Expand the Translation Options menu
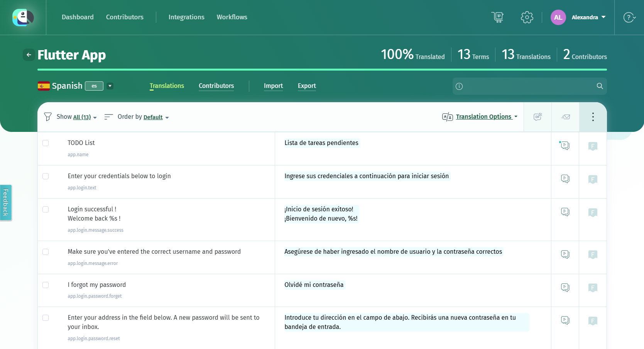644x349 pixels. pyautogui.click(x=487, y=116)
